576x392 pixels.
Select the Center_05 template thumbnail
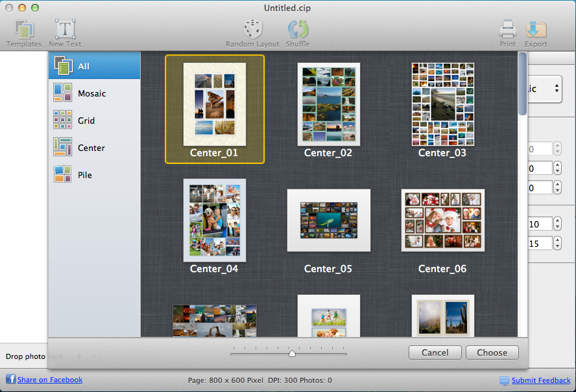coord(329,220)
